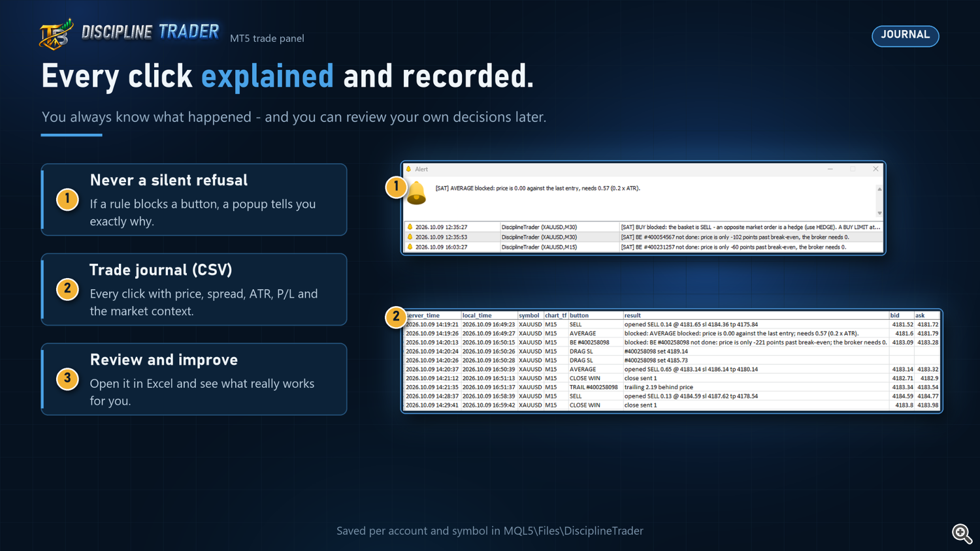Click the 'server_time' column header

(423, 315)
